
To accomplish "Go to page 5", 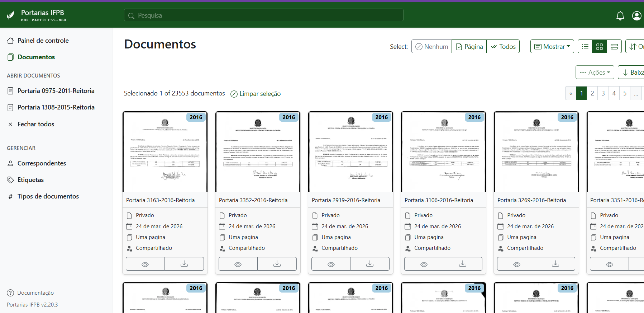I will tap(625, 93).
